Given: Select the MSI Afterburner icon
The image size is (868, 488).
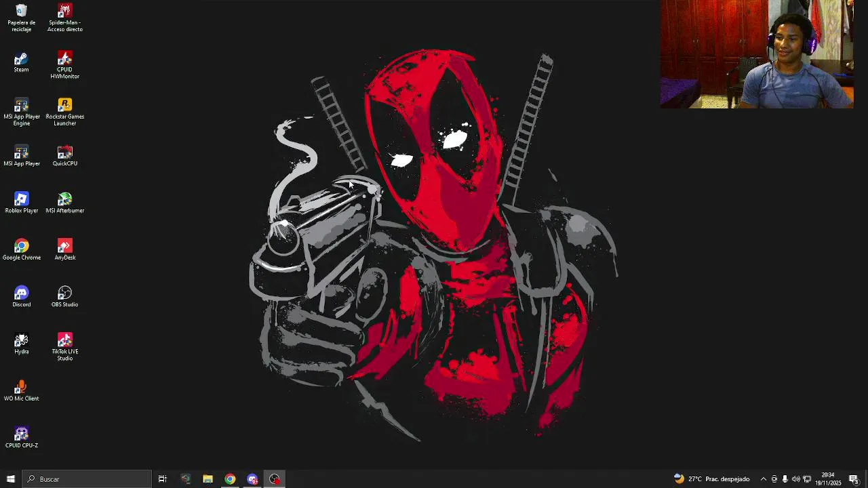Looking at the screenshot, I should 64,203.
